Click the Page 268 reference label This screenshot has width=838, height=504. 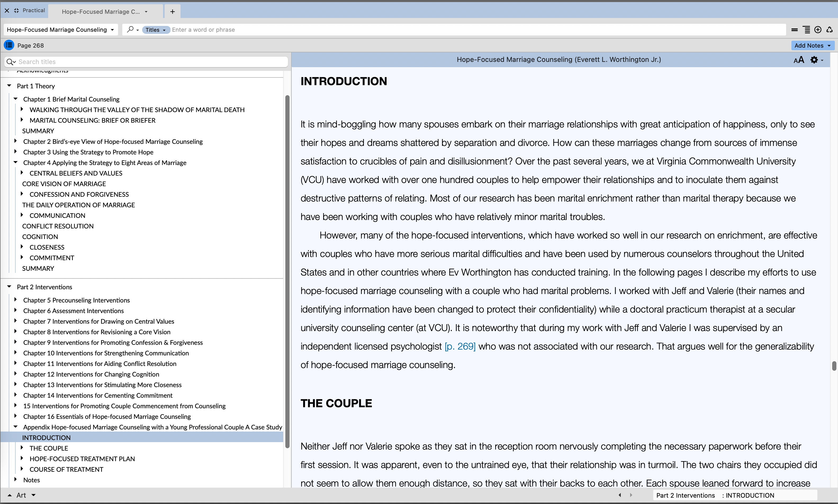31,45
